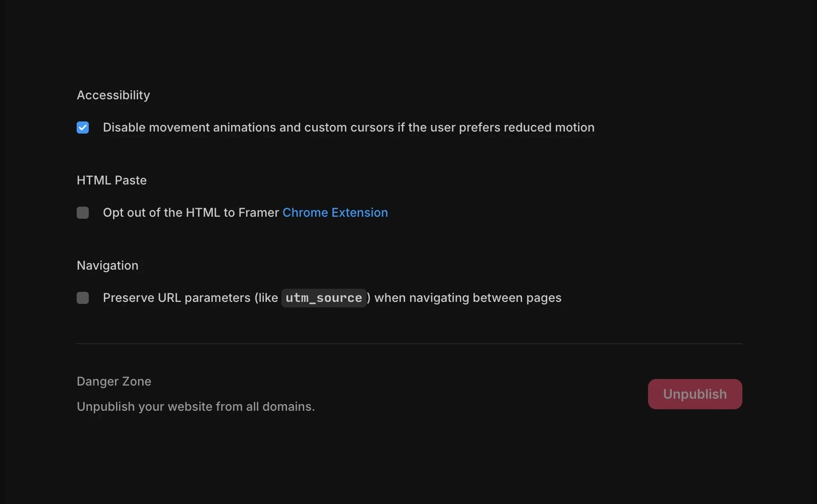Image resolution: width=817 pixels, height=504 pixels.
Task: Click the utm_source code snippet
Action: [x=324, y=298]
